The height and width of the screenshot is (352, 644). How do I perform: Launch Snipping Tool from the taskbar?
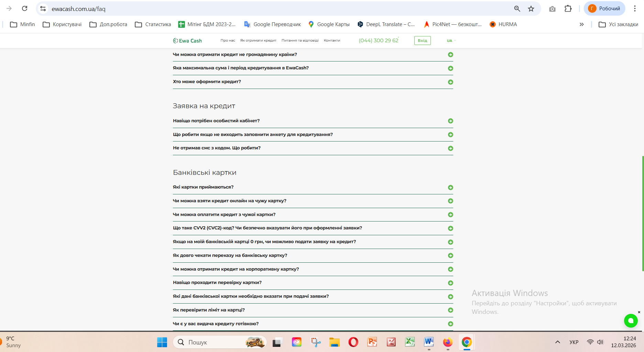coord(316,342)
